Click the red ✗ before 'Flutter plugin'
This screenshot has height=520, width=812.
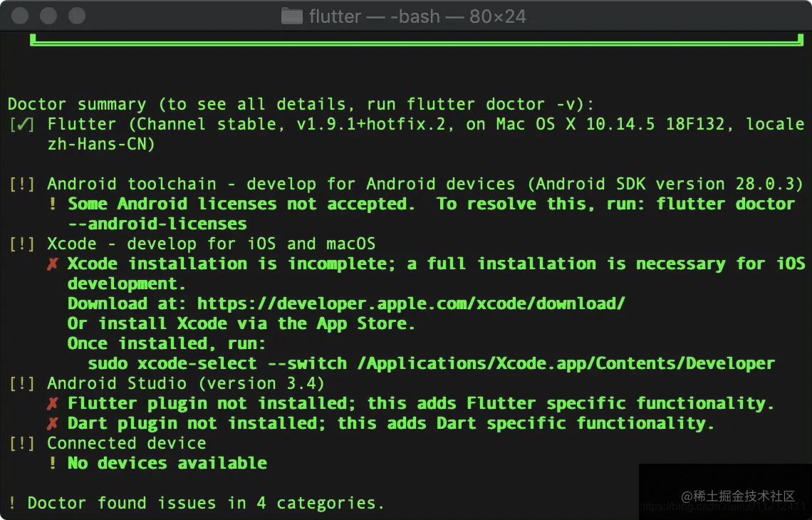pyautogui.click(x=52, y=403)
